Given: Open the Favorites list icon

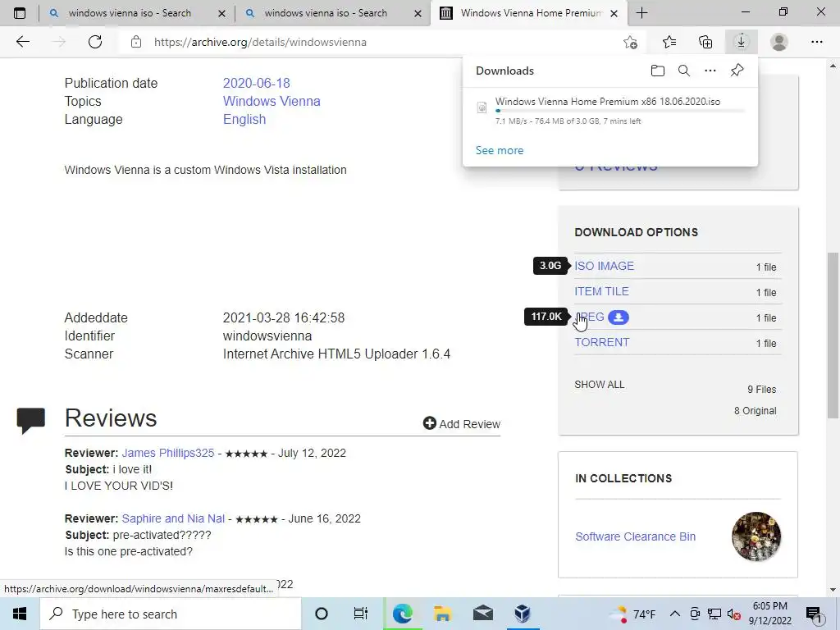Looking at the screenshot, I should click(669, 42).
